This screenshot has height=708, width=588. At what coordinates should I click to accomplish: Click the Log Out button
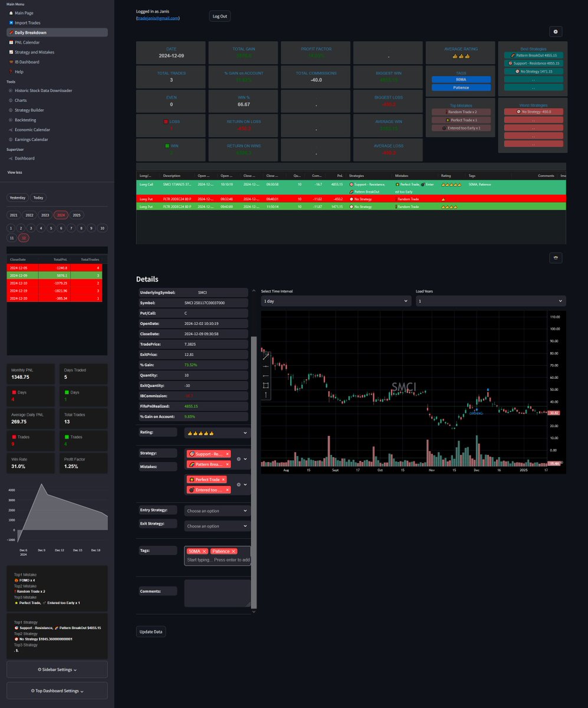point(219,16)
